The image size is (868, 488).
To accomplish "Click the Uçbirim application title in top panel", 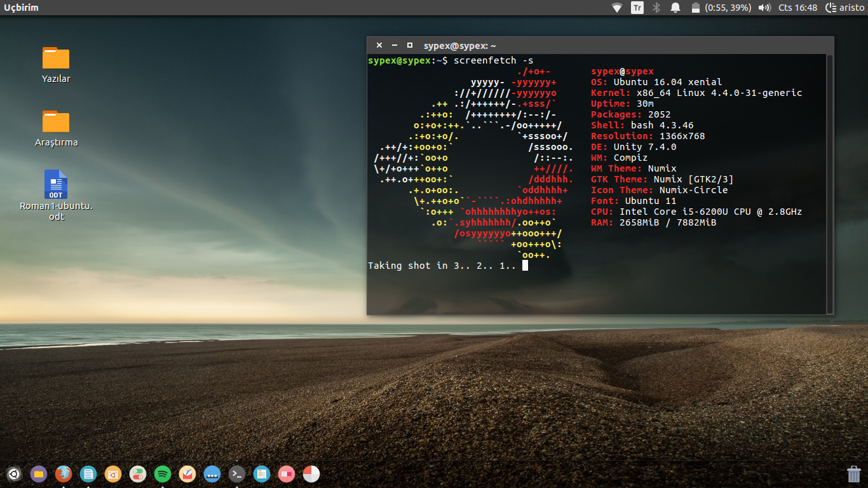I will (21, 8).
